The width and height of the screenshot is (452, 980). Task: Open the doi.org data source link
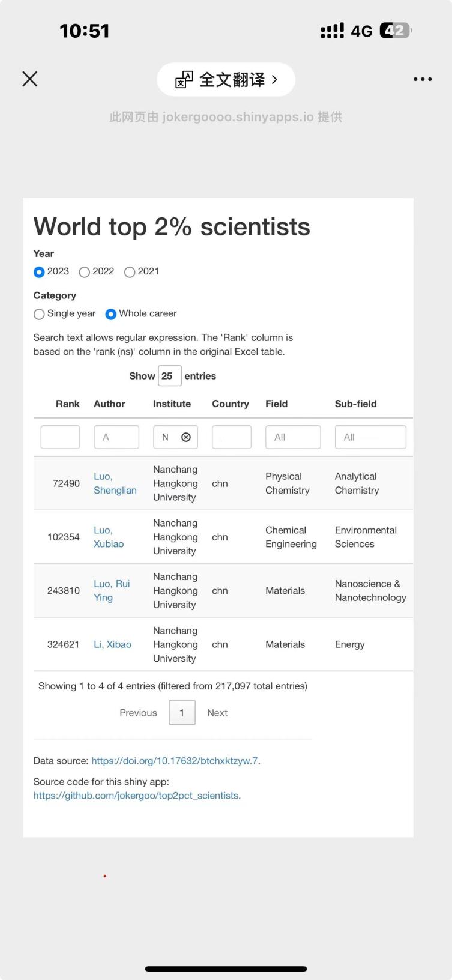(x=174, y=761)
